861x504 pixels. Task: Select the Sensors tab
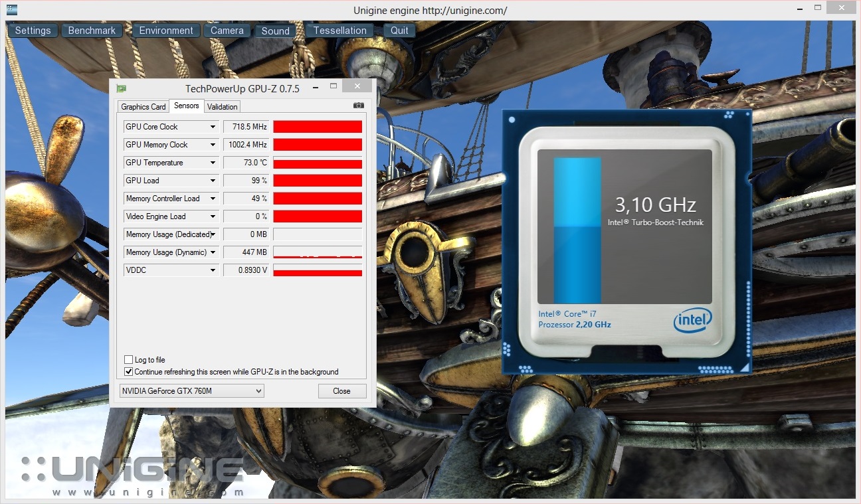click(187, 106)
